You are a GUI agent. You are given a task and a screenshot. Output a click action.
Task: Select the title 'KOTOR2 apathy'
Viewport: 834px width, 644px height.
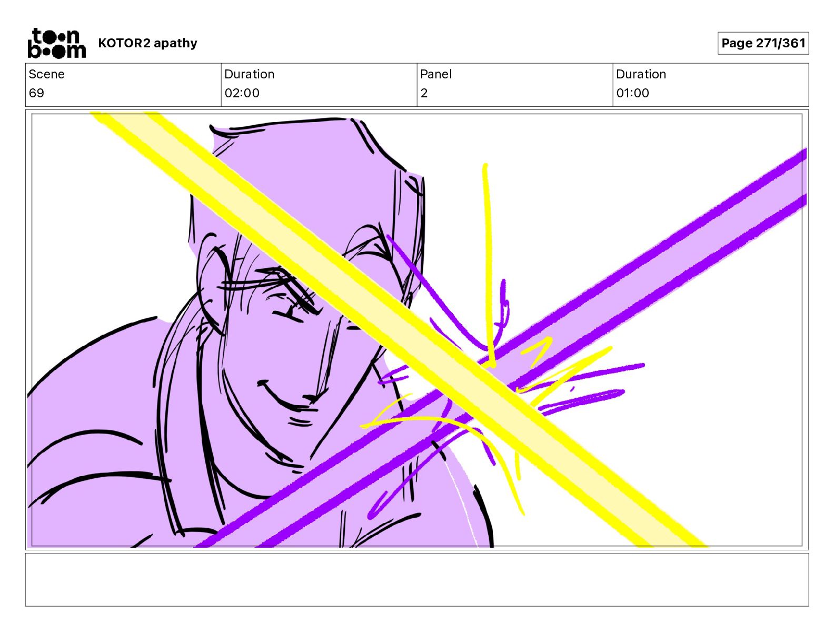(x=147, y=43)
